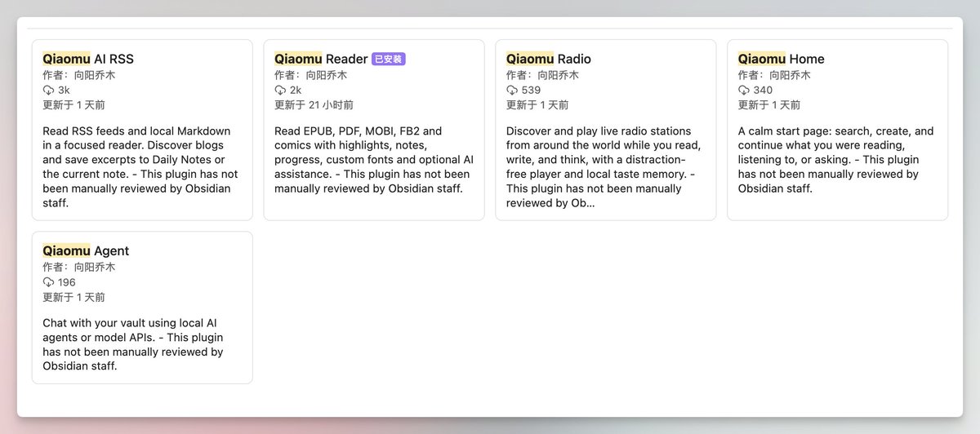This screenshot has height=434, width=980.
Task: Click the author line on Qiaomu Reader
Action: pos(311,75)
